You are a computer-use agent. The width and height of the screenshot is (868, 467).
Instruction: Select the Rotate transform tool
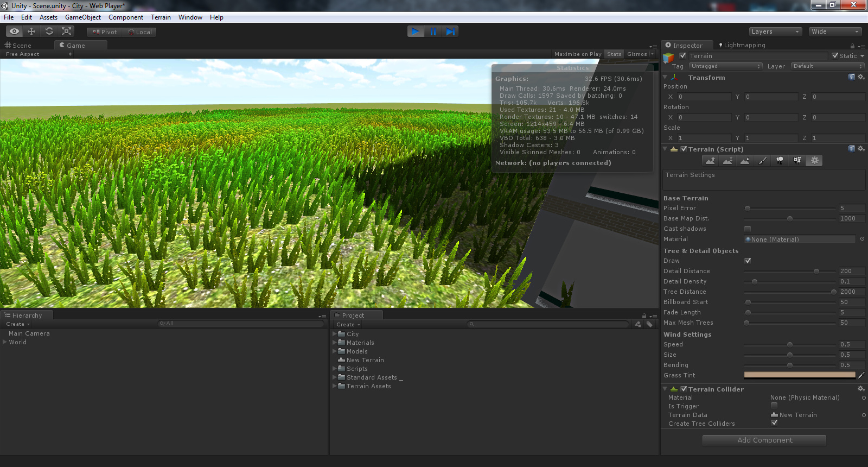(49, 31)
